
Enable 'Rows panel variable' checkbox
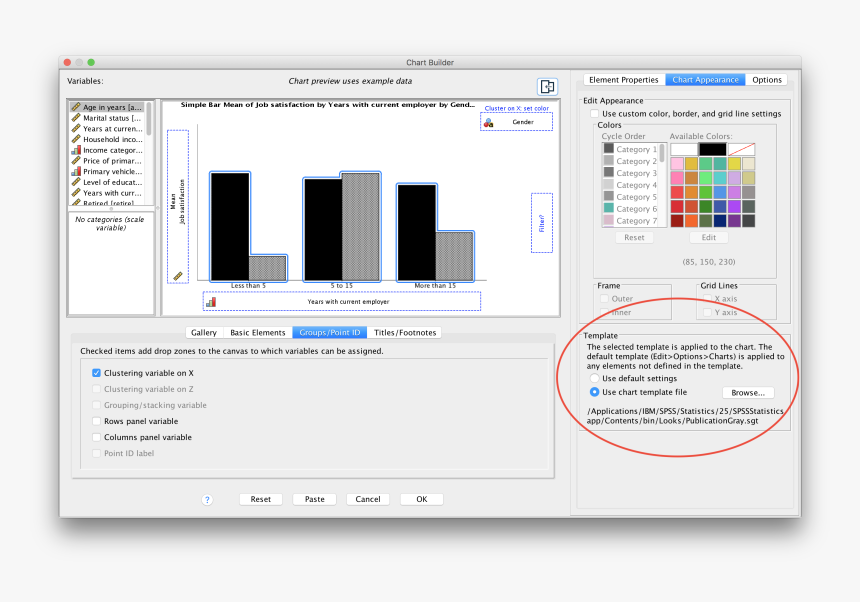tap(97, 421)
